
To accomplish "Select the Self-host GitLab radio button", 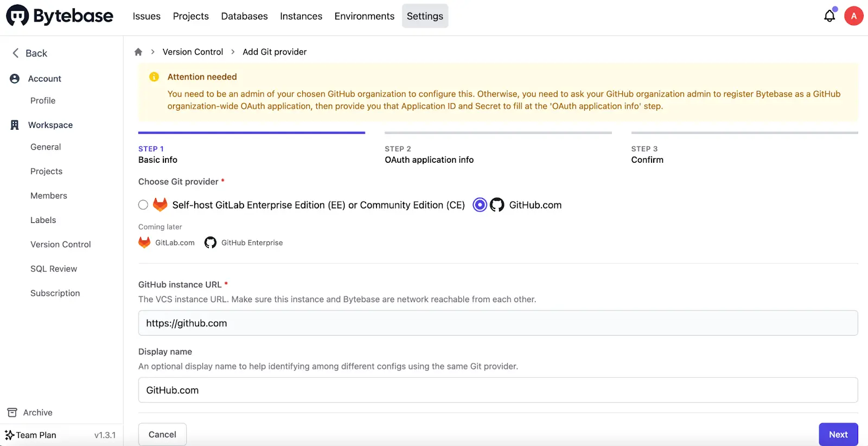I will coord(143,205).
